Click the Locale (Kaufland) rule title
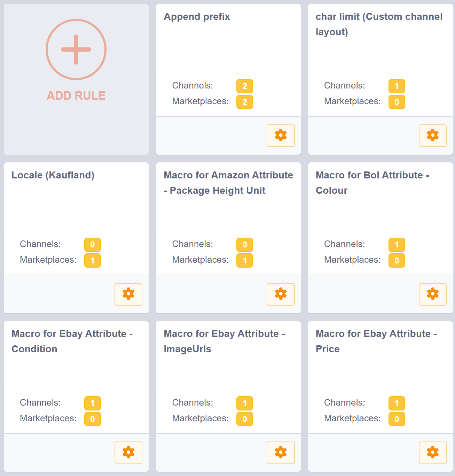This screenshot has width=455, height=476. click(53, 175)
